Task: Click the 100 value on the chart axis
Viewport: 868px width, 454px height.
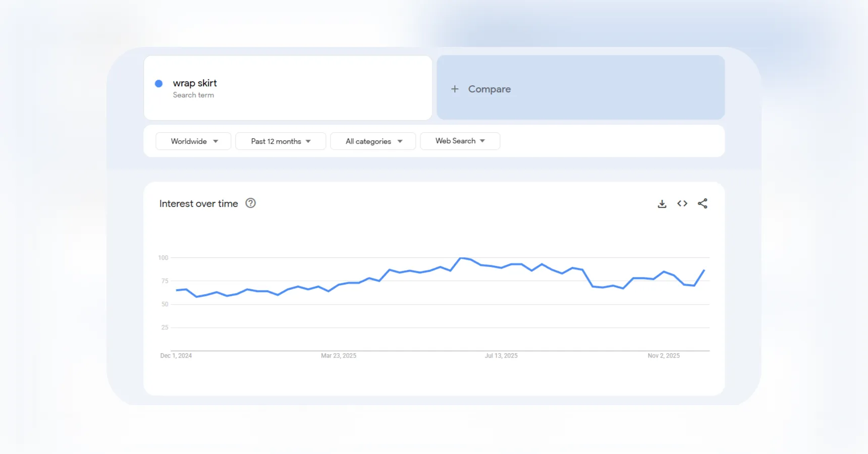Action: coord(162,257)
